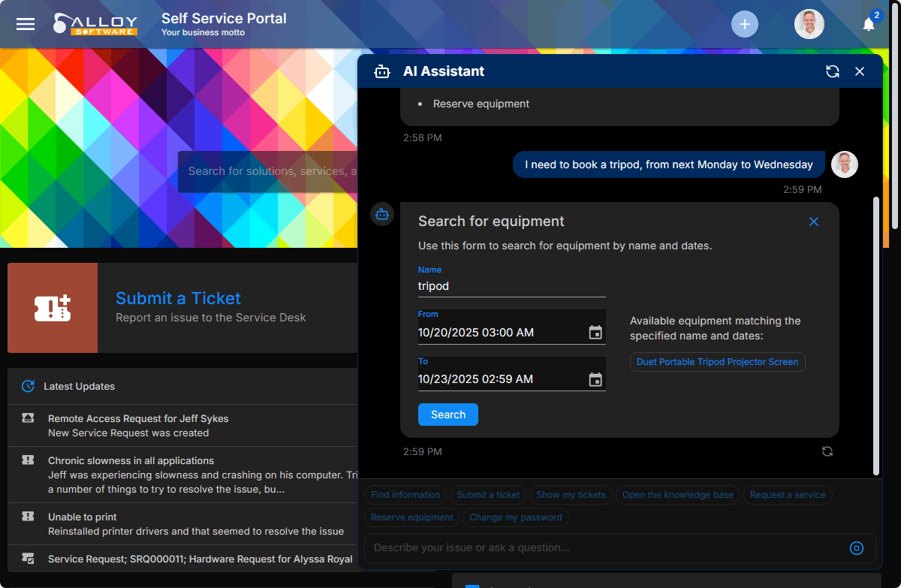
Task: Open the From date calendar picker
Action: coord(595,333)
